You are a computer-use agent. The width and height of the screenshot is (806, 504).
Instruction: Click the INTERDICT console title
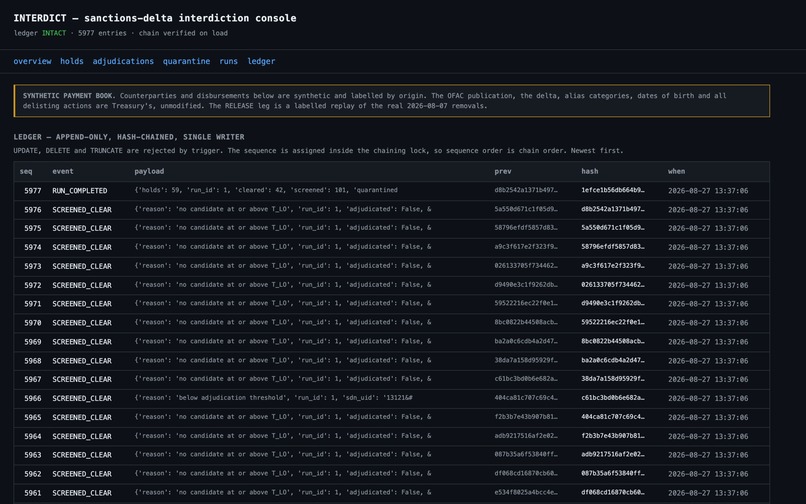point(155,18)
